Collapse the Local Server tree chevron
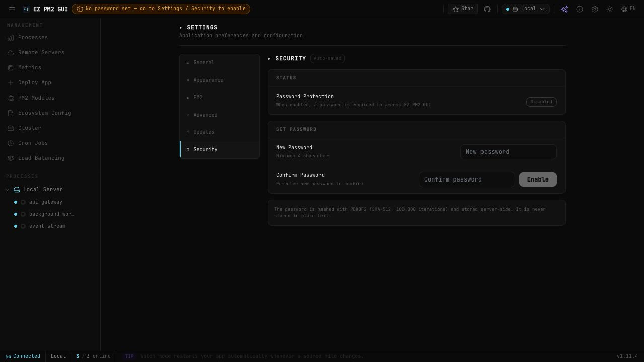Image resolution: width=644 pixels, height=362 pixels. (x=7, y=190)
